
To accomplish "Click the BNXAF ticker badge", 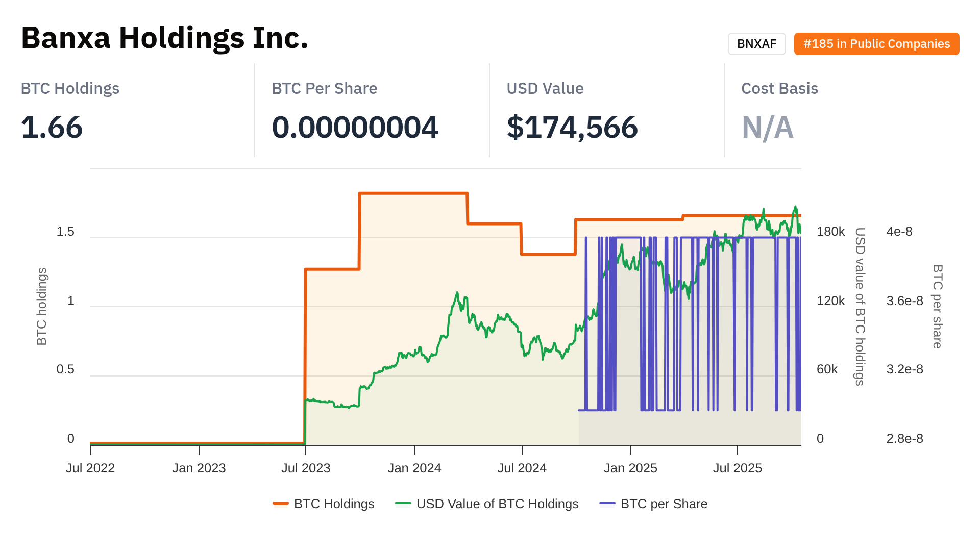I will click(756, 44).
